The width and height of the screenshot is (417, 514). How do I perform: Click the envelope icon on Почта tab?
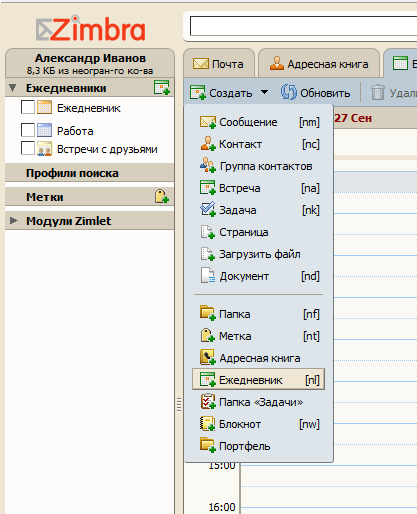[201, 64]
